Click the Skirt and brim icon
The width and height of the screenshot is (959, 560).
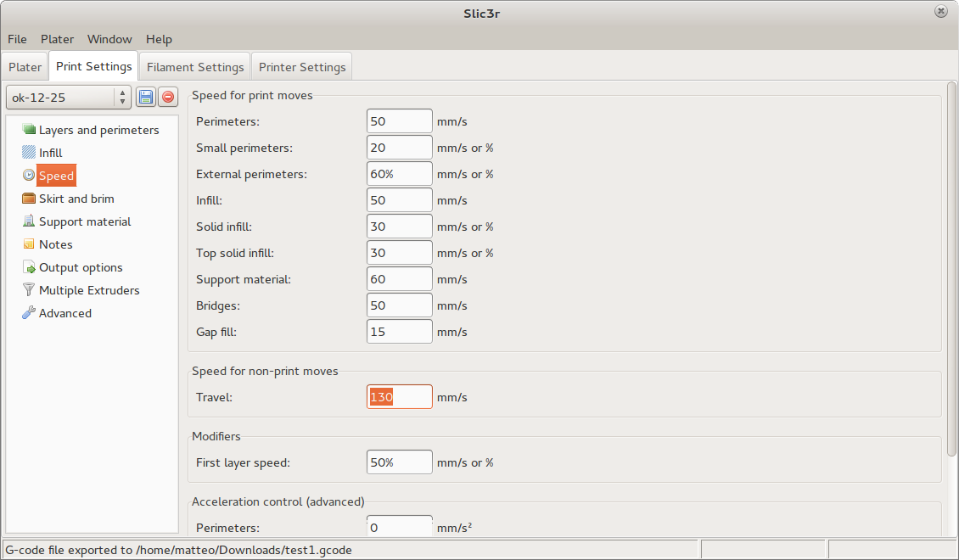[29, 198]
